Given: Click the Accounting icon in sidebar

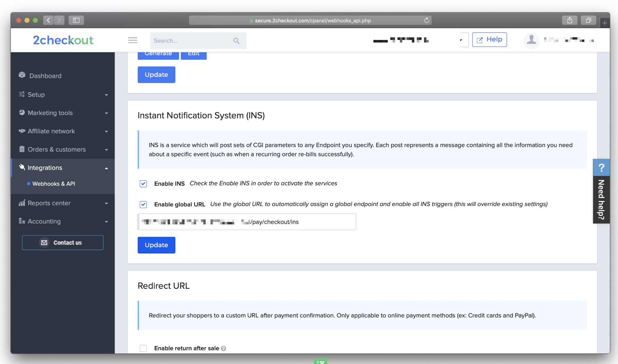Looking at the screenshot, I should (22, 221).
